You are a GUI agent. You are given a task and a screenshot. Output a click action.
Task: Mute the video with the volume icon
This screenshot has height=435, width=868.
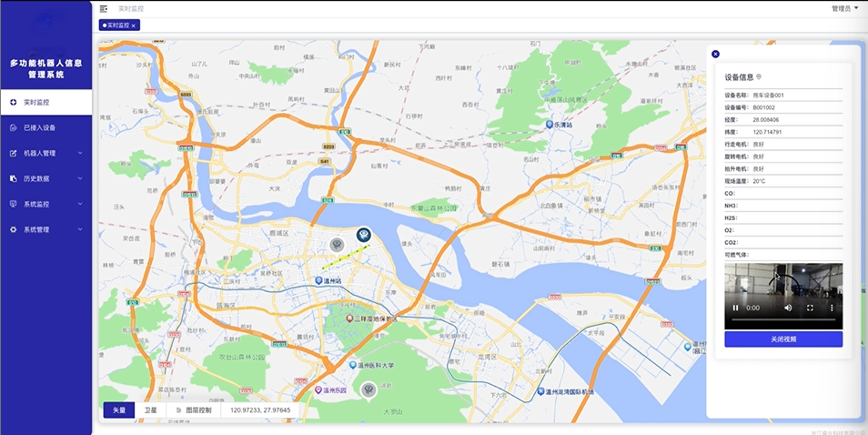coord(788,309)
